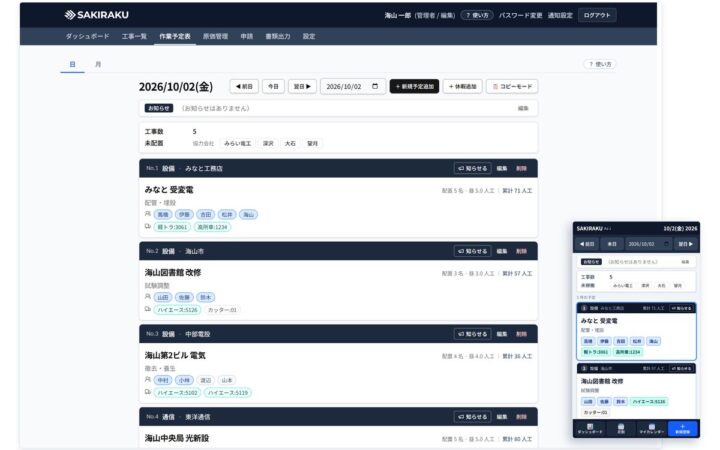Select unassigned chip 望月
This screenshot has height=450, width=720.
(x=312, y=143)
